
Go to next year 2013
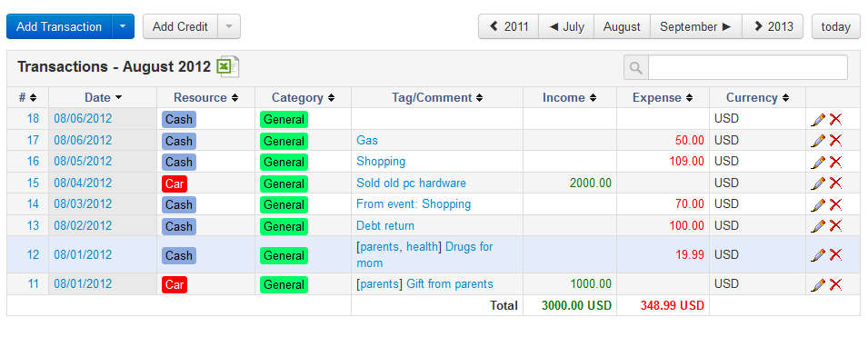pyautogui.click(x=773, y=26)
